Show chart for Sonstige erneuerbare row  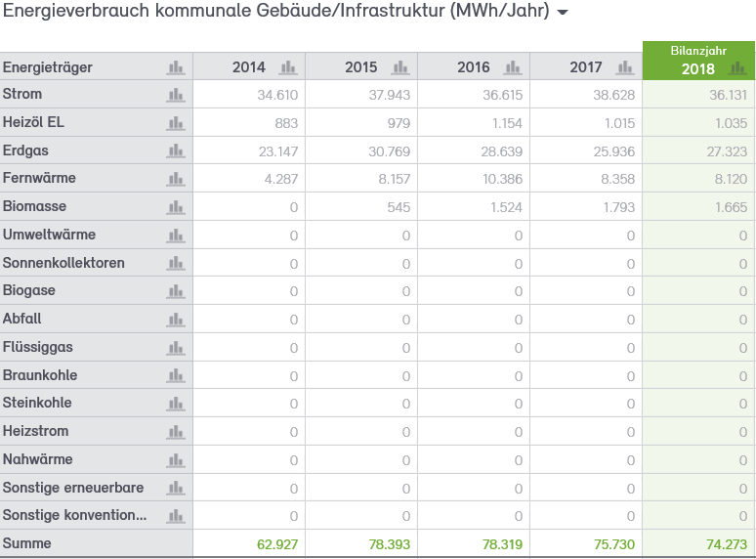176,488
